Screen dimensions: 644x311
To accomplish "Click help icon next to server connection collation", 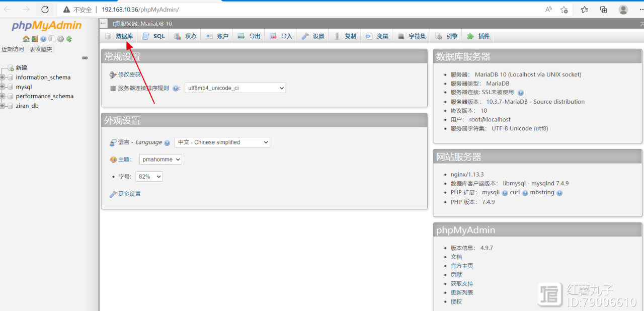I will [176, 88].
